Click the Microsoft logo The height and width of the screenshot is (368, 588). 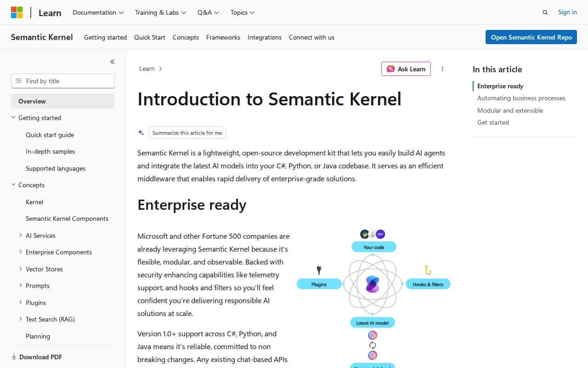click(x=17, y=12)
